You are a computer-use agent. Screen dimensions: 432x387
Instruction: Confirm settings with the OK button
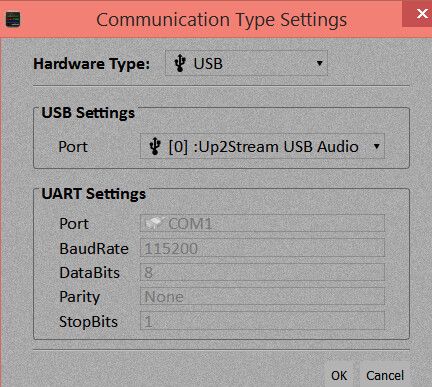[339, 375]
